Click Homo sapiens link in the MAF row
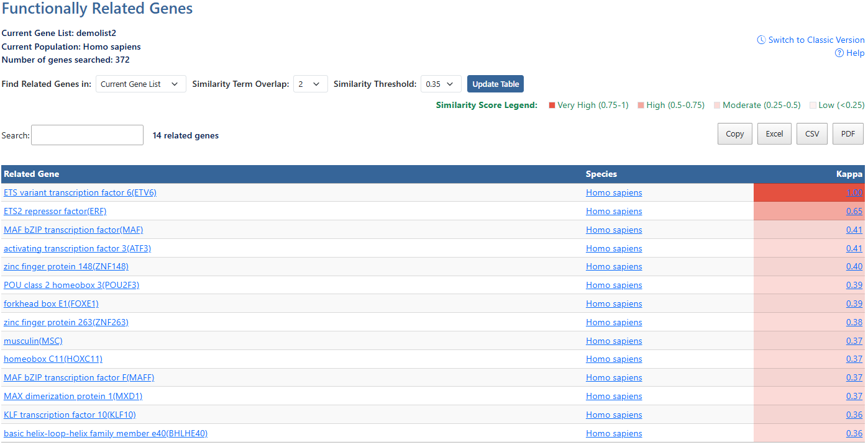 (614, 230)
